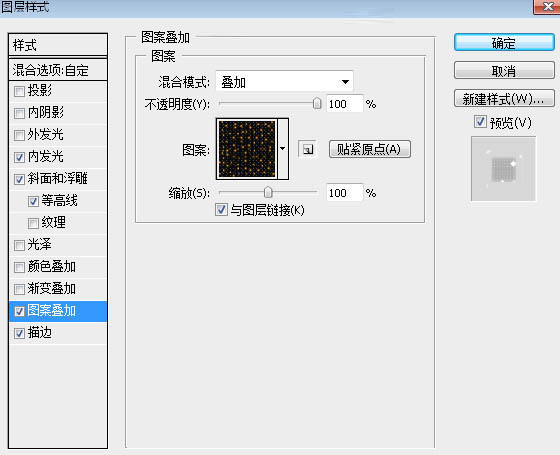Open 混合选项:自定 settings

[58, 70]
